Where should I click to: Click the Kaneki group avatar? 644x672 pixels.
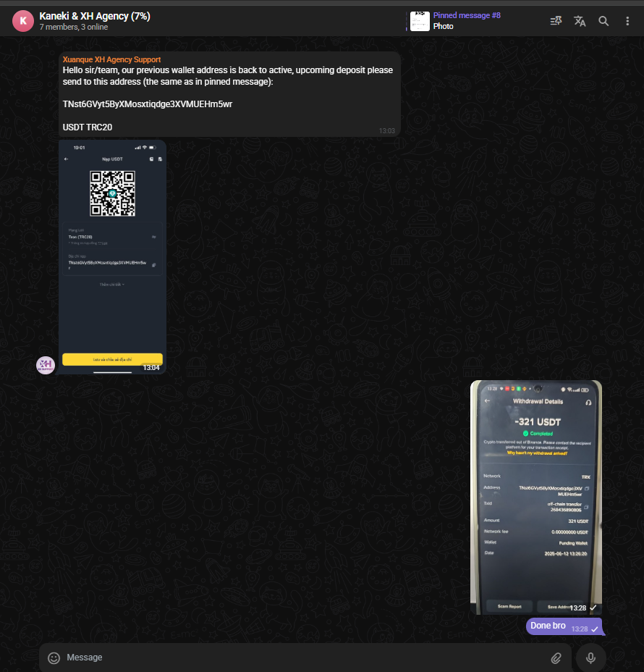click(x=23, y=21)
